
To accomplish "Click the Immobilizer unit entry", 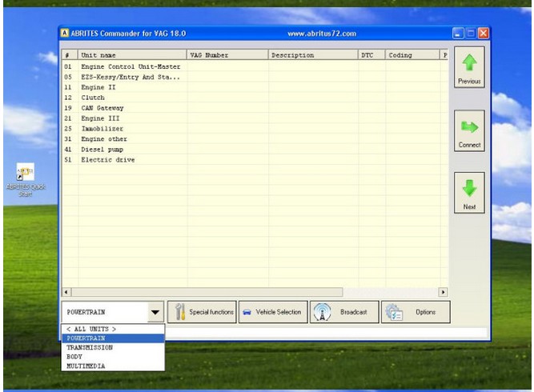I will 102,129.
